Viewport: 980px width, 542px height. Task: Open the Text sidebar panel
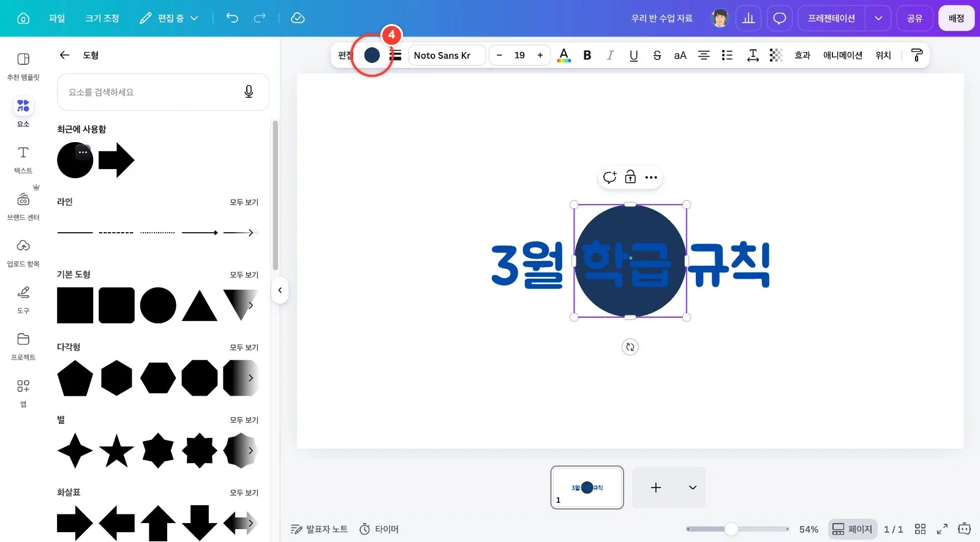point(23,159)
